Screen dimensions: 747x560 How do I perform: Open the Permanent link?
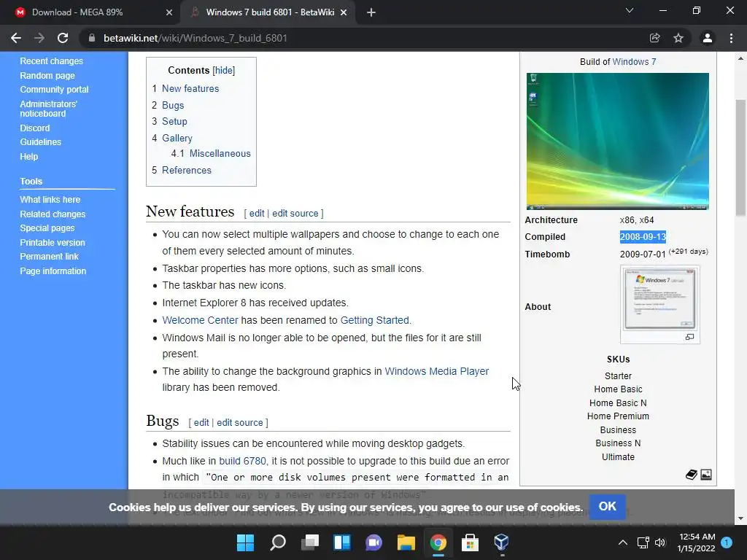coord(49,256)
